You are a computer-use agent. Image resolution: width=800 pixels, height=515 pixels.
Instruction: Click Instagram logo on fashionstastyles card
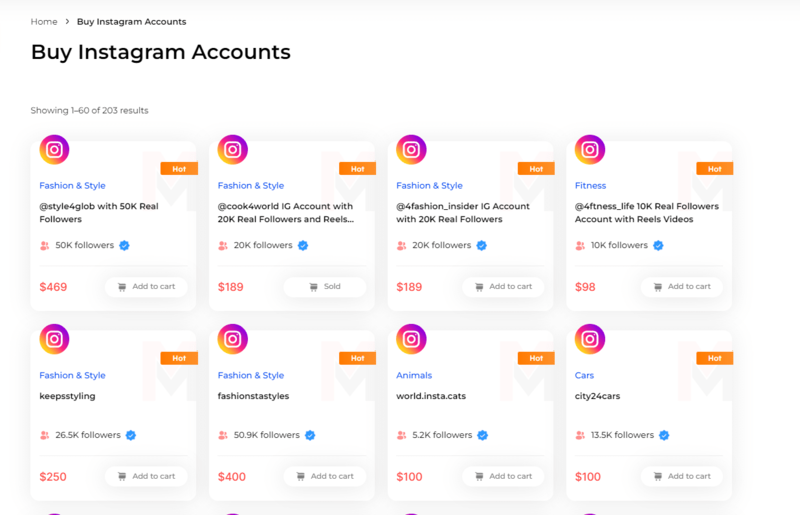[x=233, y=340]
